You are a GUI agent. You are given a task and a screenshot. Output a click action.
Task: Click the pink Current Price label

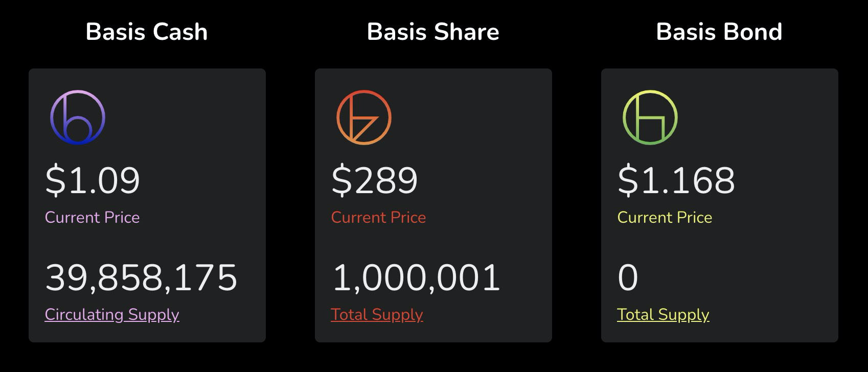(92, 217)
